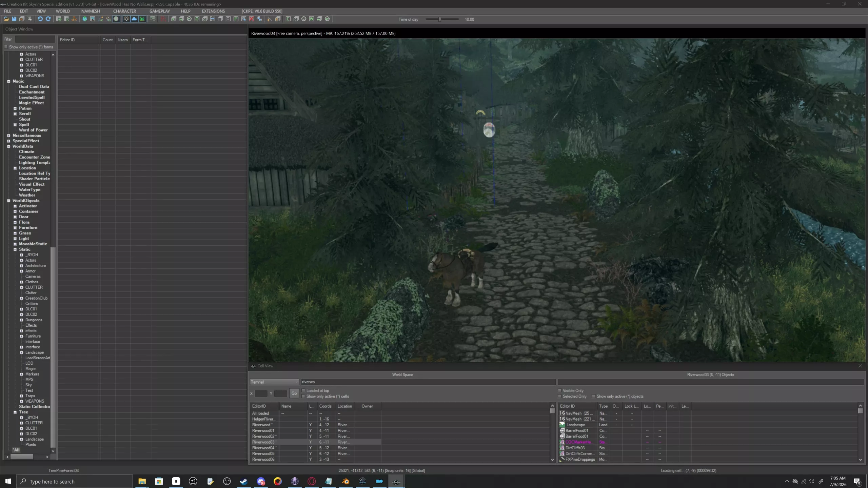Viewport: 868px width, 488px height.
Task: Toggle grass with the green grass icon
Action: [142, 19]
